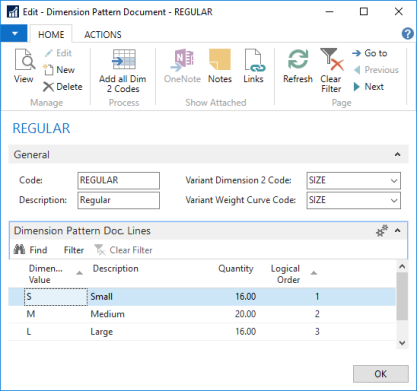Open the blue application menu dropdown
The width and height of the screenshot is (417, 391).
pos(14,34)
